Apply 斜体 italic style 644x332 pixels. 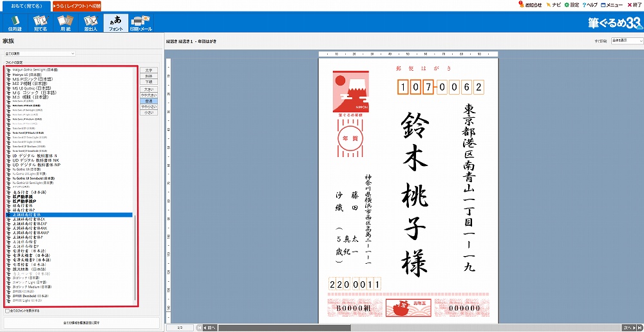(149, 76)
